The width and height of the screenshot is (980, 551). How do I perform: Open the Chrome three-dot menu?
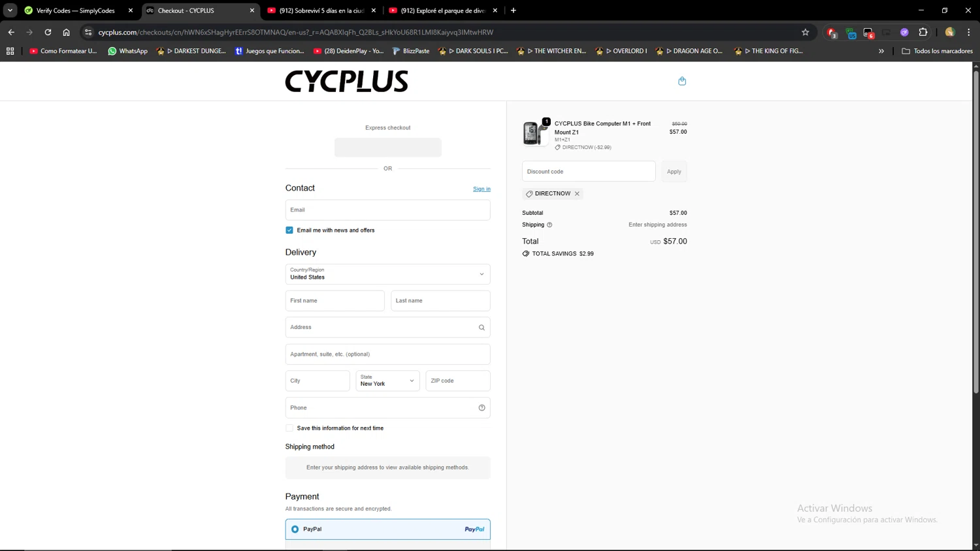coord(968,32)
